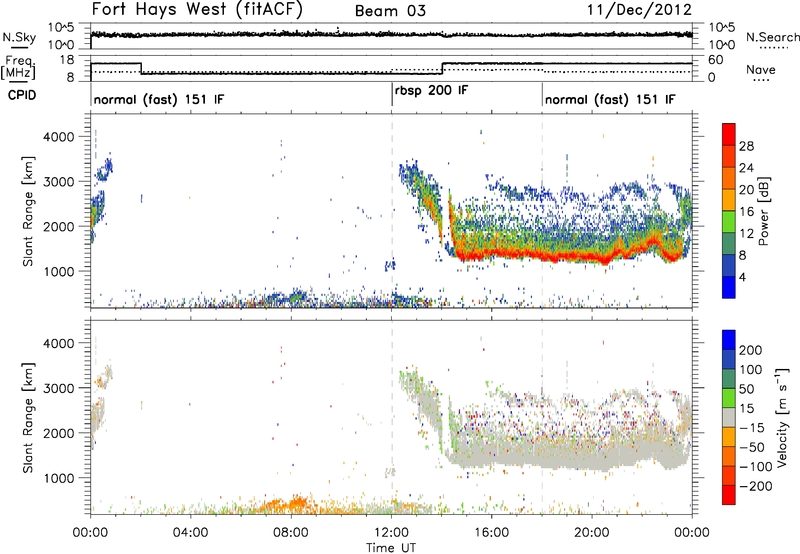Click the '12:00' time axis label
The height and width of the screenshot is (554, 800).
pyautogui.click(x=391, y=533)
